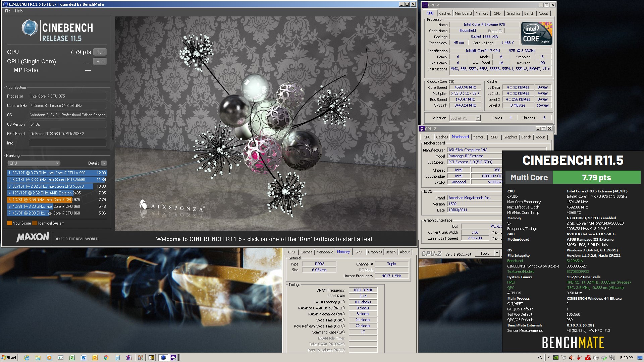Click the Cinebench sphere logo
Image resolution: width=644 pixels, height=362 pixels.
pos(30,28)
